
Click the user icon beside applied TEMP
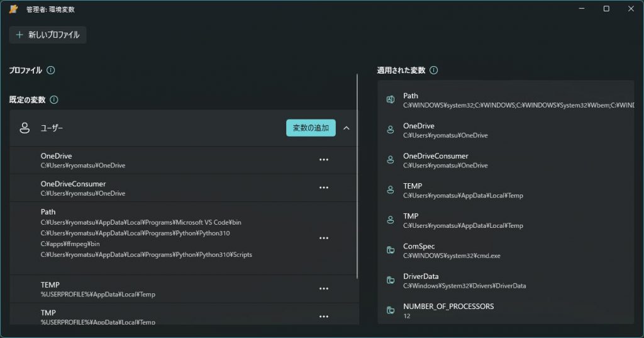coord(390,189)
